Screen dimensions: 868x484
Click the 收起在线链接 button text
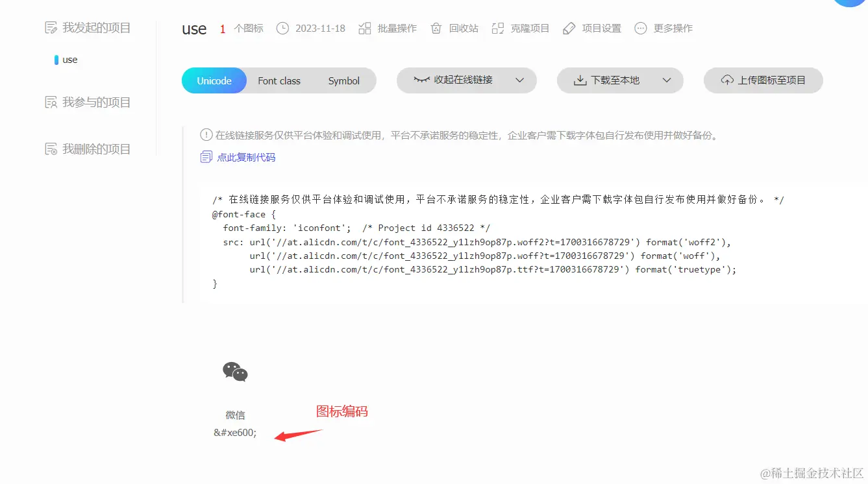pos(464,80)
